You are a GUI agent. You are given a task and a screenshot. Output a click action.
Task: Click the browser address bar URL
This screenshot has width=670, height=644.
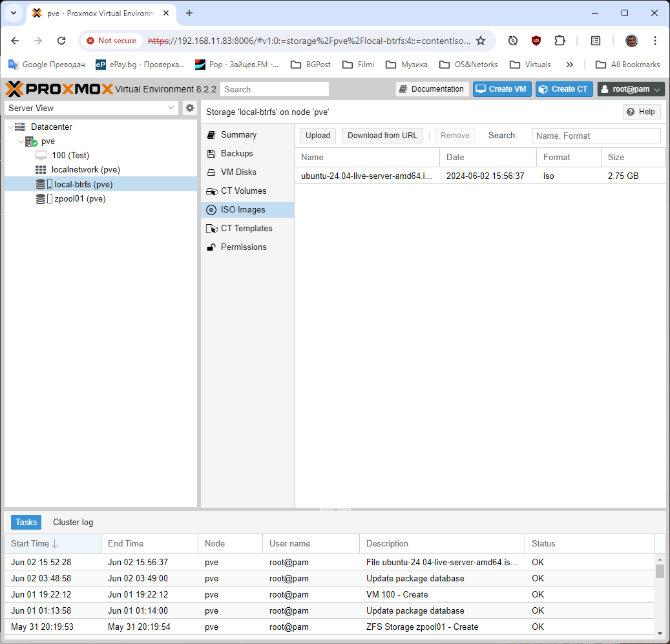[x=309, y=41]
